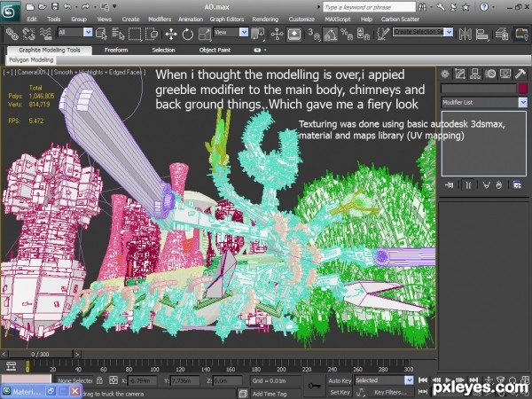Click the New Scene icon in quick access toolbar
532x399 pixels.
[30, 6]
